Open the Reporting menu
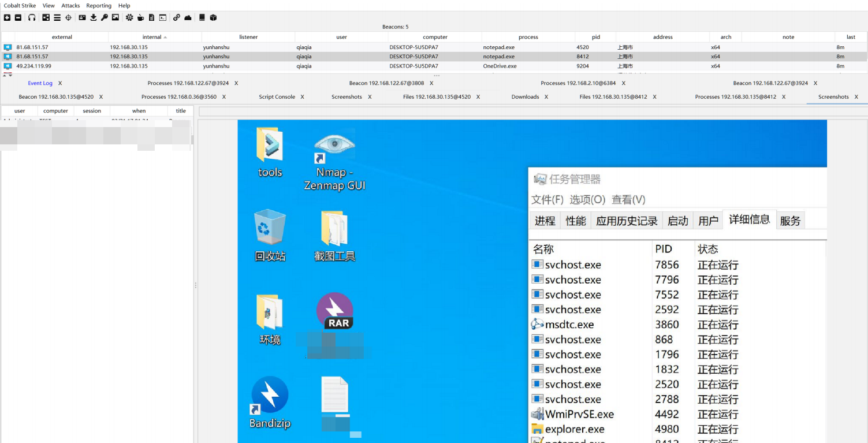This screenshot has width=868, height=443. (99, 6)
